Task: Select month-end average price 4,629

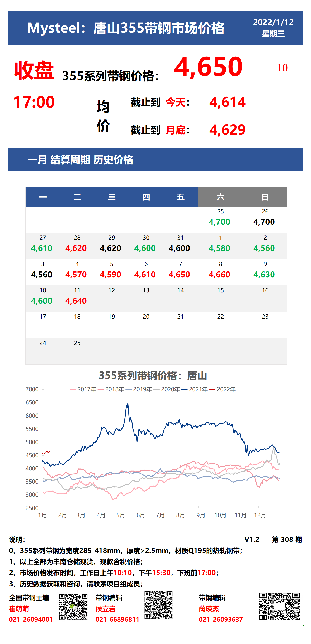Action: coord(227,130)
